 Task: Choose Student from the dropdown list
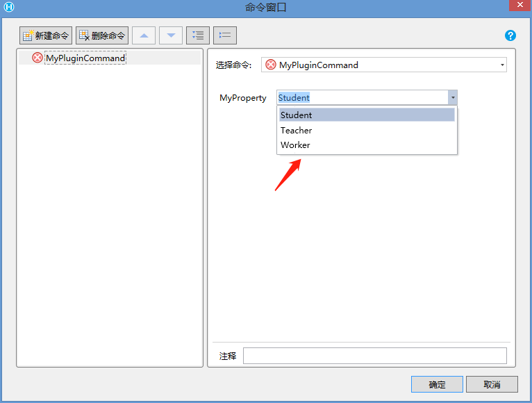(x=367, y=115)
